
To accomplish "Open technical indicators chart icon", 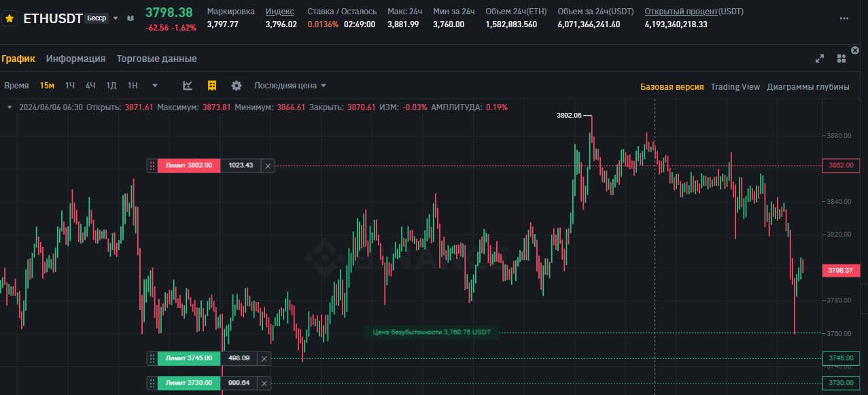I will pyautogui.click(x=188, y=86).
